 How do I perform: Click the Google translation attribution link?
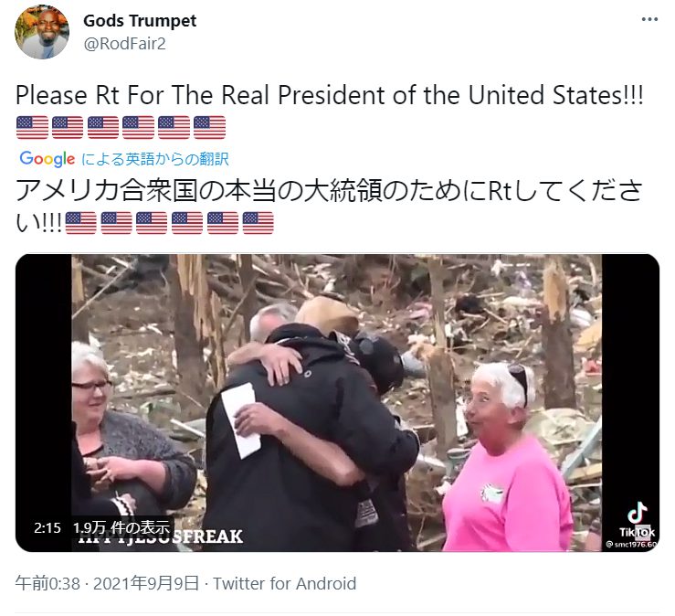click(124, 159)
